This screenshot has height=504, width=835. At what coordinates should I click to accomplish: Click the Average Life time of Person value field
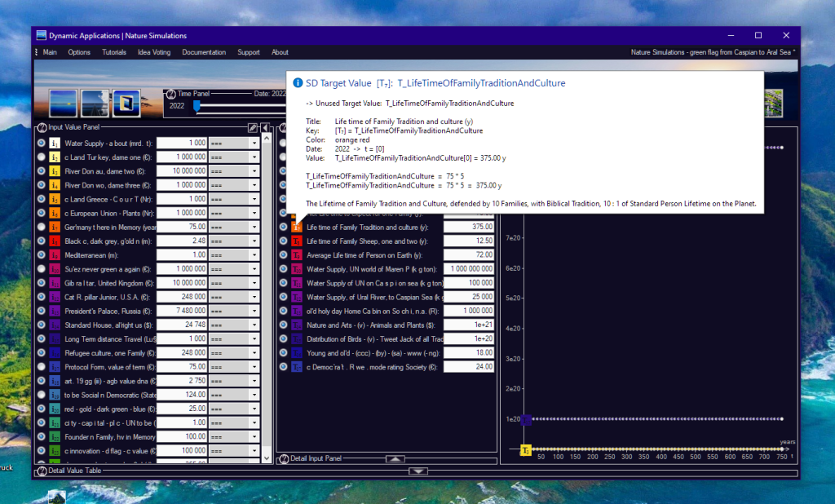click(469, 255)
